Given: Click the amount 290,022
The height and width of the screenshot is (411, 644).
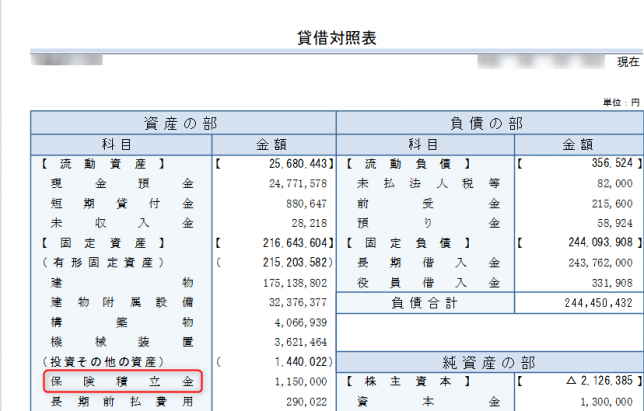Looking at the screenshot, I should (307, 402).
